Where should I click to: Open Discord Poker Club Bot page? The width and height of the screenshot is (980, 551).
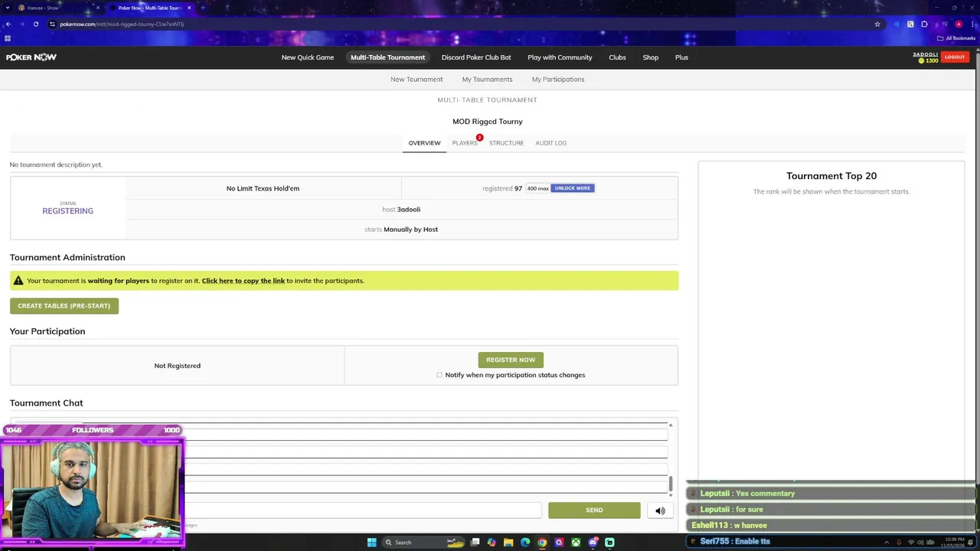[476, 57]
